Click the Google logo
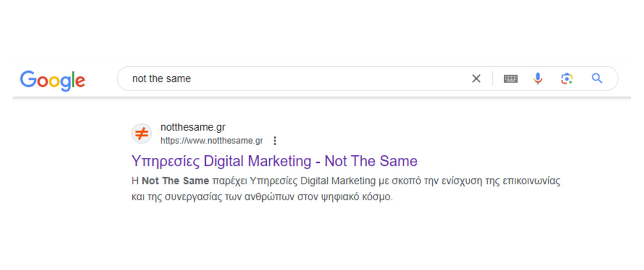Viewport: 644px width, 270px height. tap(52, 80)
